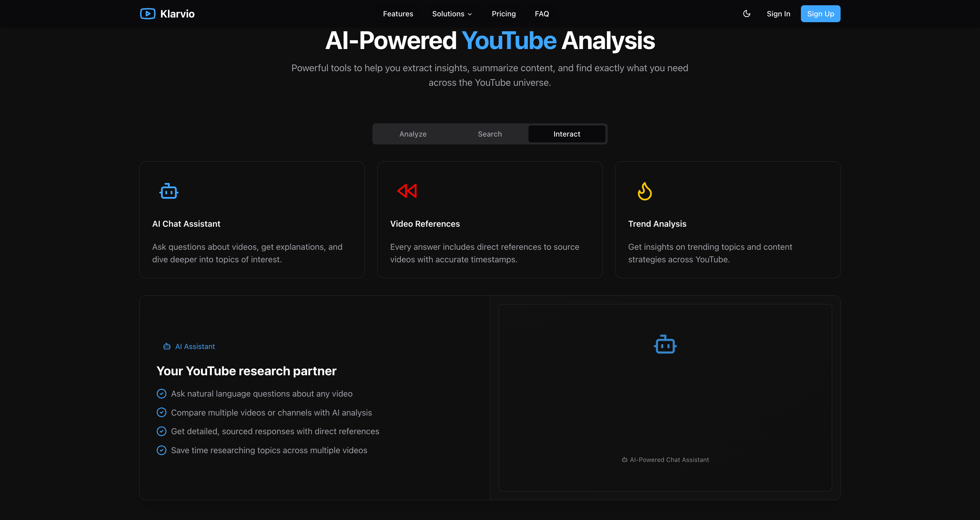This screenshot has height=520, width=980.
Task: Click the AI Chat Assistant robot icon
Action: click(x=169, y=191)
